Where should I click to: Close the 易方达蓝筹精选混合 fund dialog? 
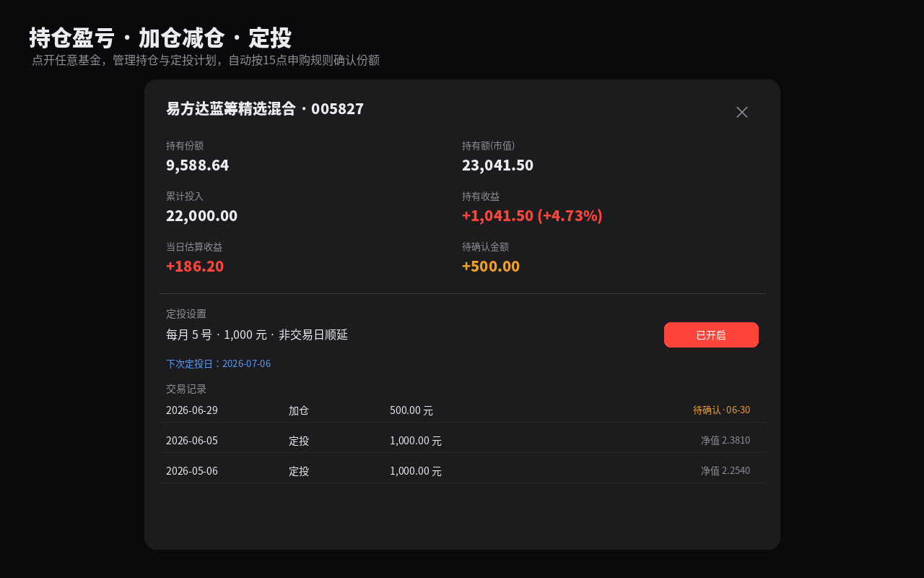tap(742, 112)
